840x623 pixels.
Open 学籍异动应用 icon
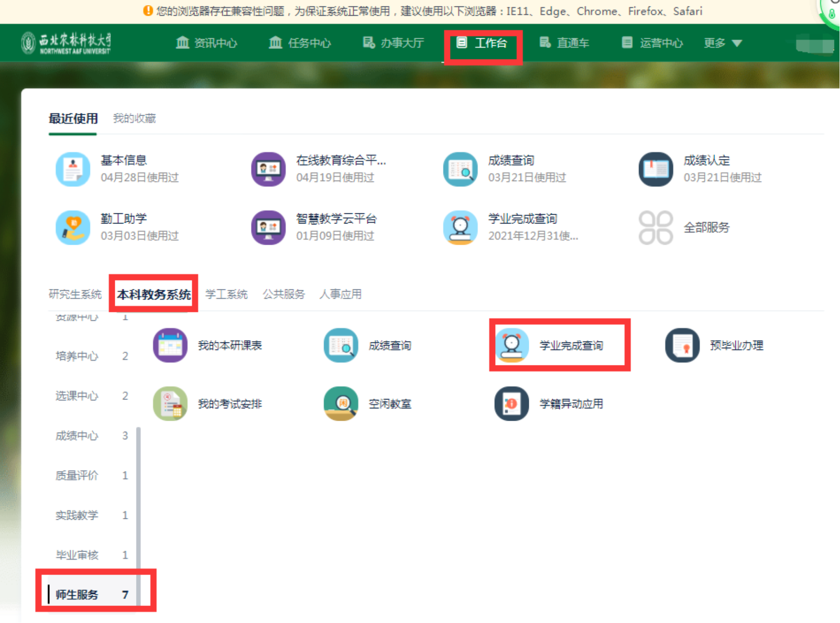point(511,404)
